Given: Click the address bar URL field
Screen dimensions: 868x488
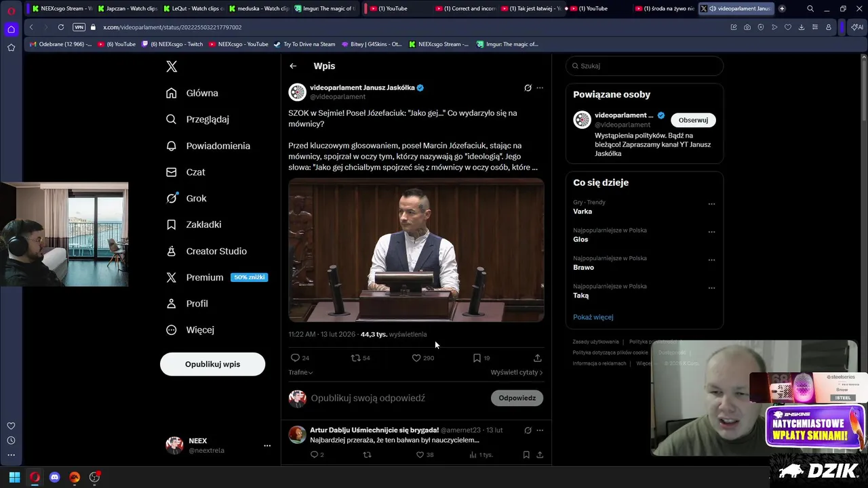Looking at the screenshot, I should tap(407, 27).
